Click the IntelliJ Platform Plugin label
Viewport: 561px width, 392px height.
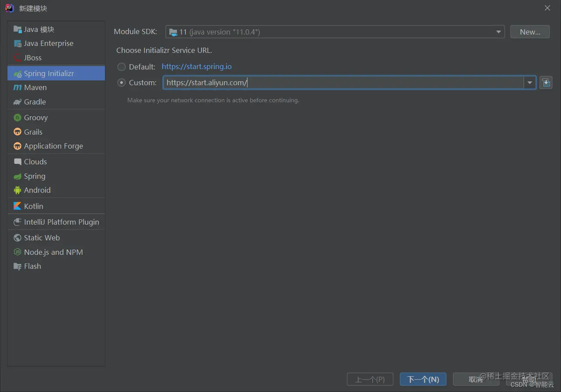tap(62, 222)
